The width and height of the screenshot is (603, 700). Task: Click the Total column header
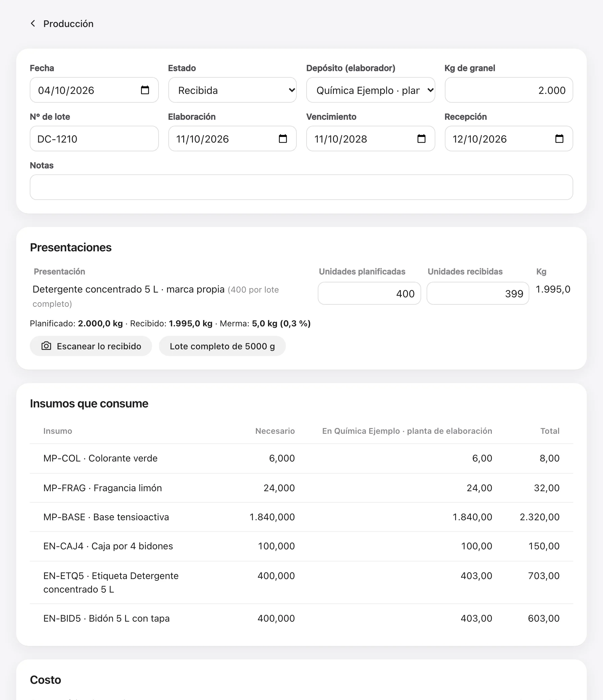point(550,431)
